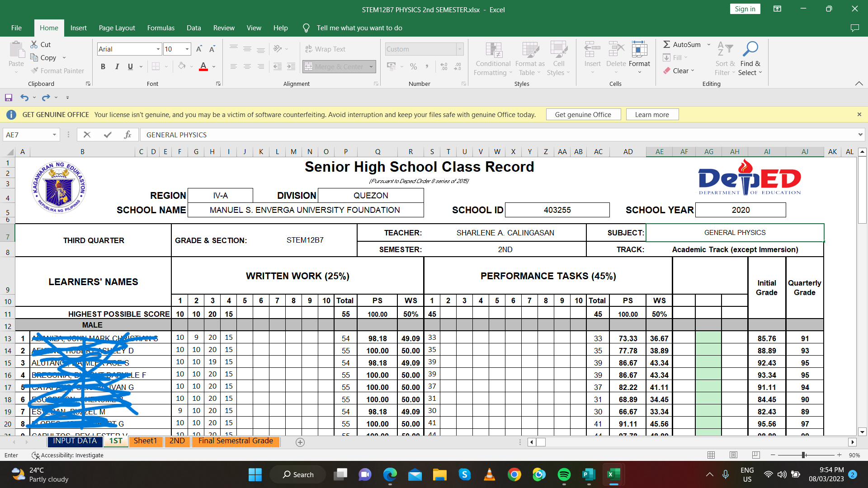Open the number format Custom dropdown
Screen dimensions: 868x488
(x=460, y=49)
